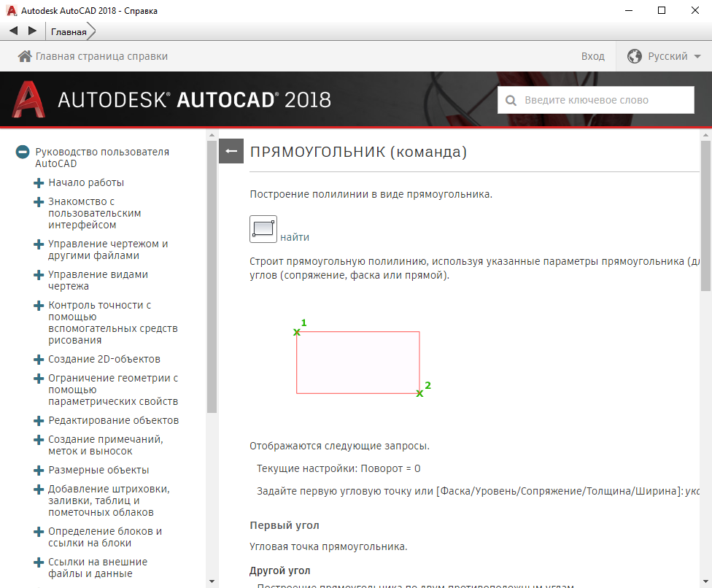Click navigation pane scroll down arrow

click(x=212, y=581)
